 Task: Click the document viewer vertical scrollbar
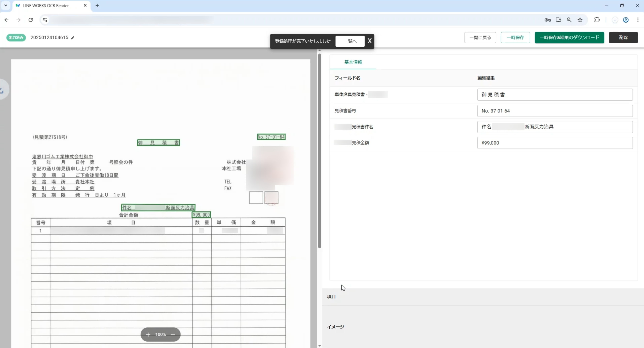click(319, 150)
